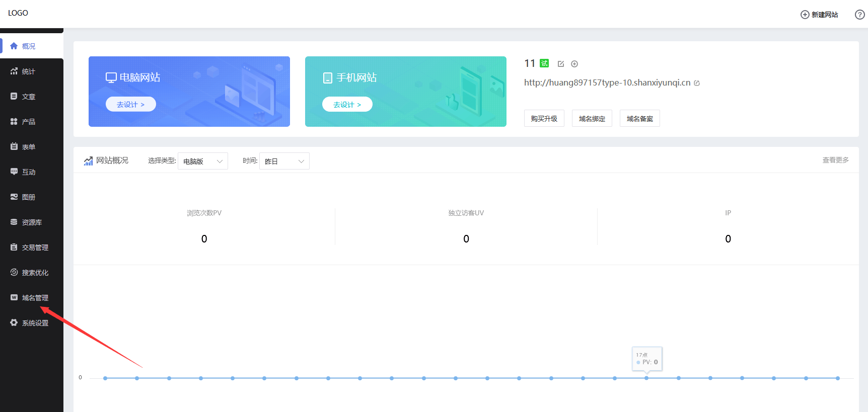Click the phone icon on 手机网站 card
868x412 pixels.
(x=328, y=78)
